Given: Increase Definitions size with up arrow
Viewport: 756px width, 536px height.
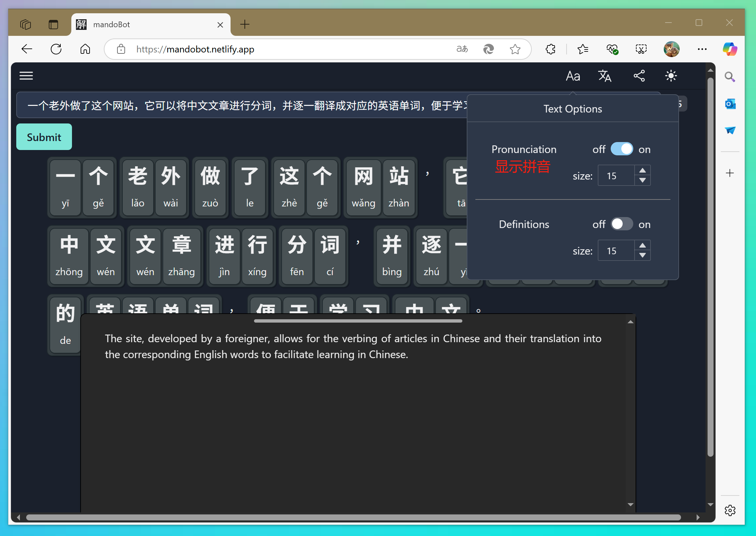Looking at the screenshot, I should pos(643,245).
